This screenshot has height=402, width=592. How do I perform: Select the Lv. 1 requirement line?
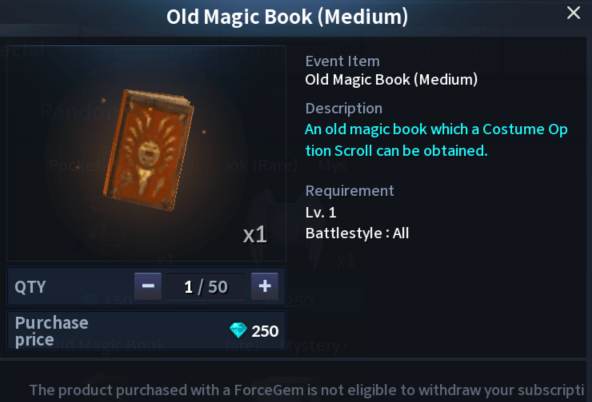tap(321, 213)
